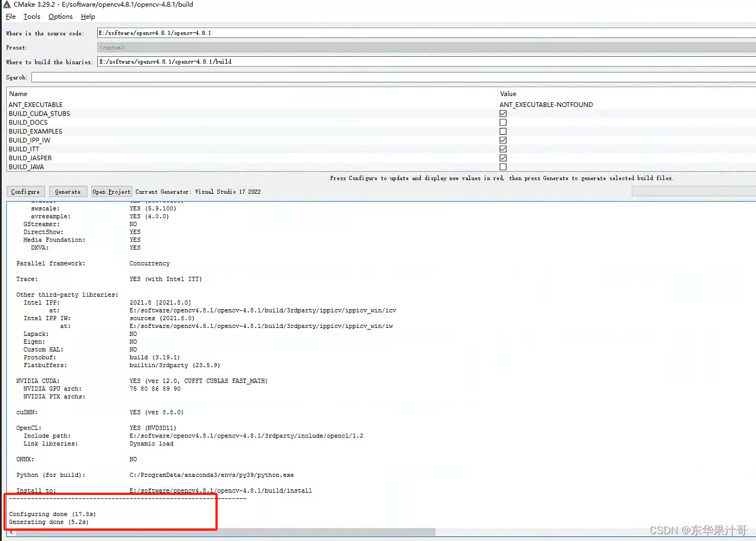Click the 'Parallel framework:' log entry
This screenshot has width=756, height=541.
51,263
